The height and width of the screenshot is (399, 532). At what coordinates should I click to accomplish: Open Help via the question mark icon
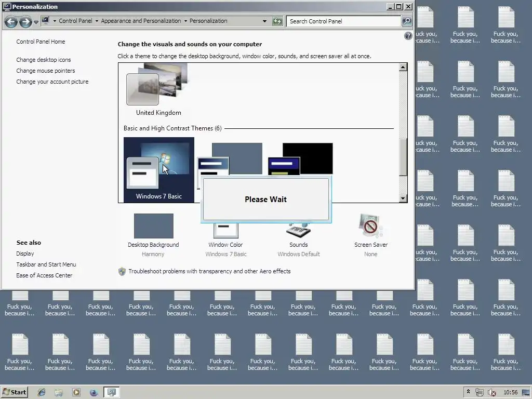pyautogui.click(x=408, y=36)
